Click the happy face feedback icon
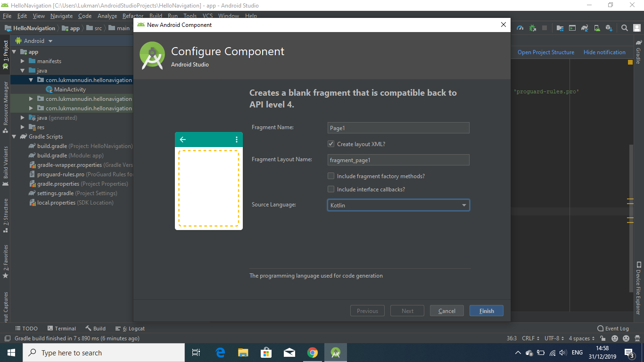644x362 pixels. click(x=614, y=338)
